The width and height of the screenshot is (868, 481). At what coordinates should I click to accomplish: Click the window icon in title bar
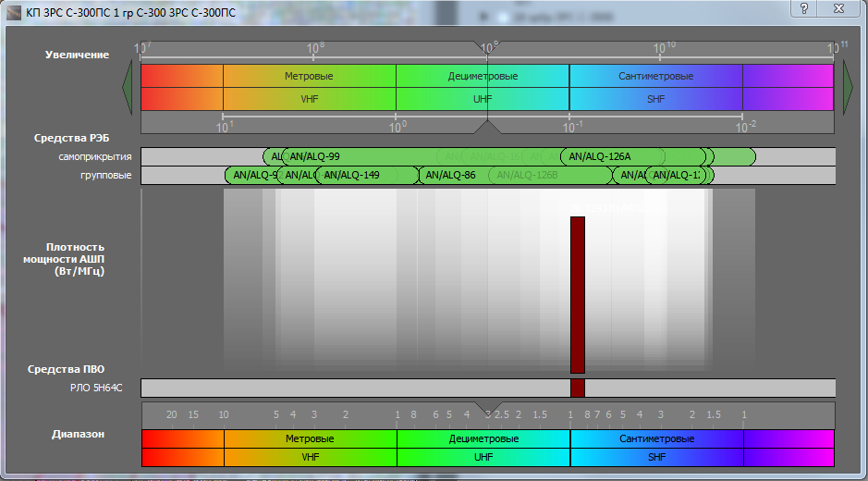[13, 12]
